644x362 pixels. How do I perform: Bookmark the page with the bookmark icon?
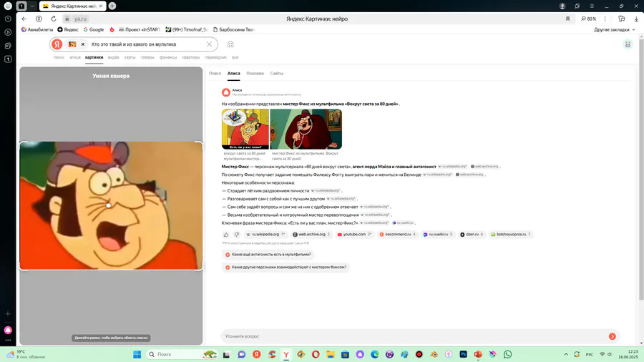coord(567,19)
